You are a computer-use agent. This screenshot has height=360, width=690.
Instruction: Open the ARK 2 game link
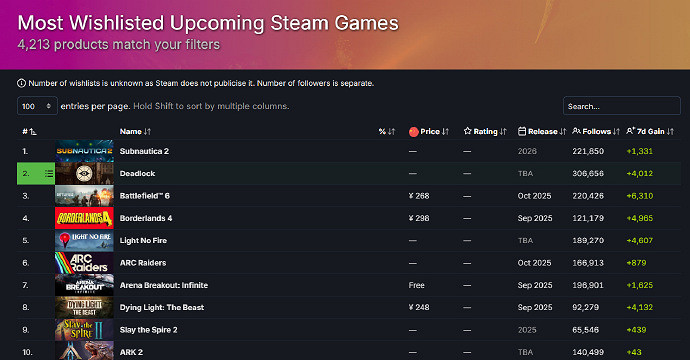coord(131,352)
